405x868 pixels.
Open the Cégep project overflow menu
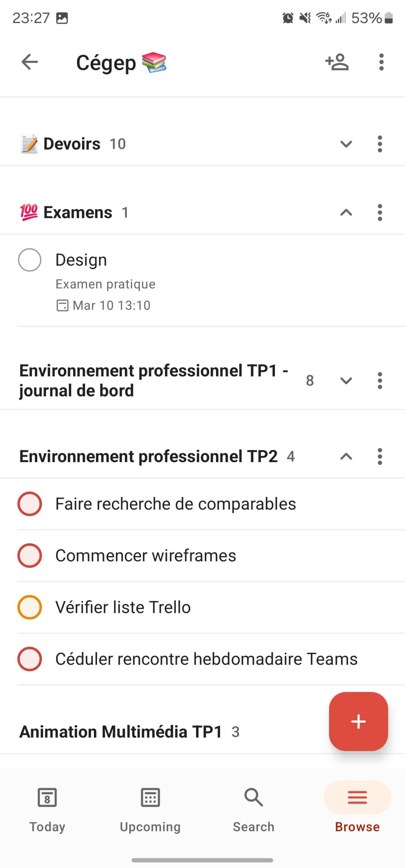(381, 62)
